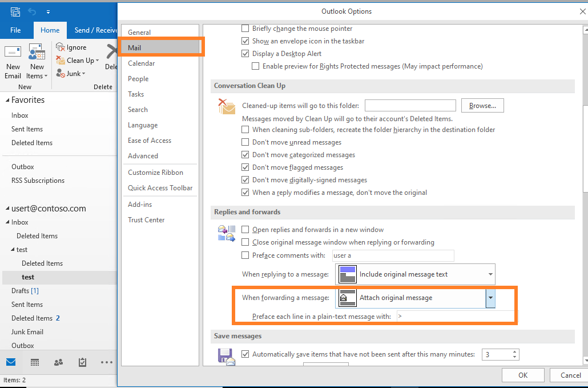Viewport: 588px width, 388px height.
Task: Click the Preface comments with text field
Action: point(393,255)
